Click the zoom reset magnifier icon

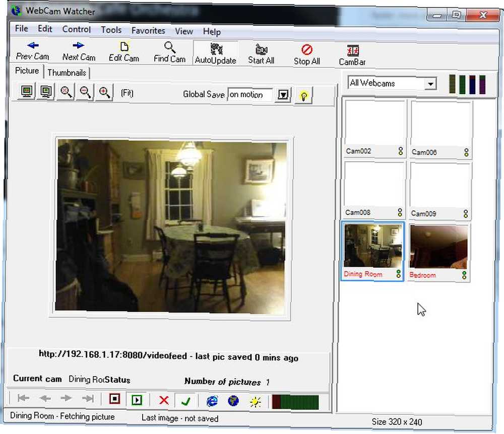pyautogui.click(x=66, y=93)
